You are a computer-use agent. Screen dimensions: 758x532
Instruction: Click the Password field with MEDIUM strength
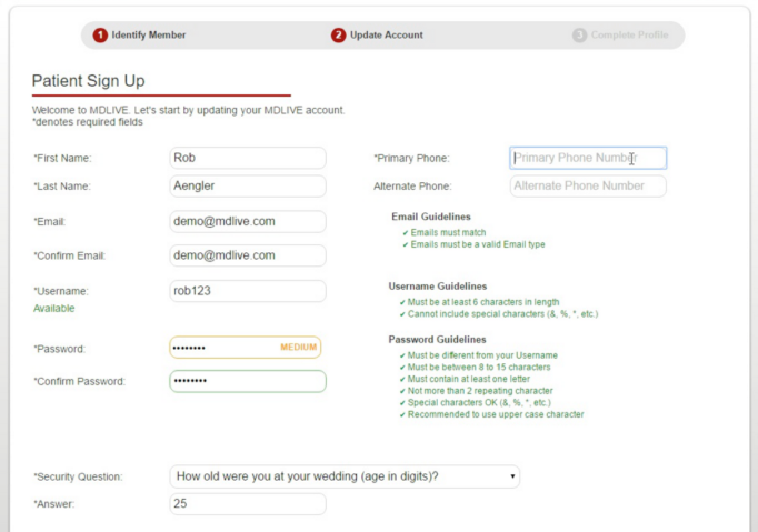pos(245,348)
